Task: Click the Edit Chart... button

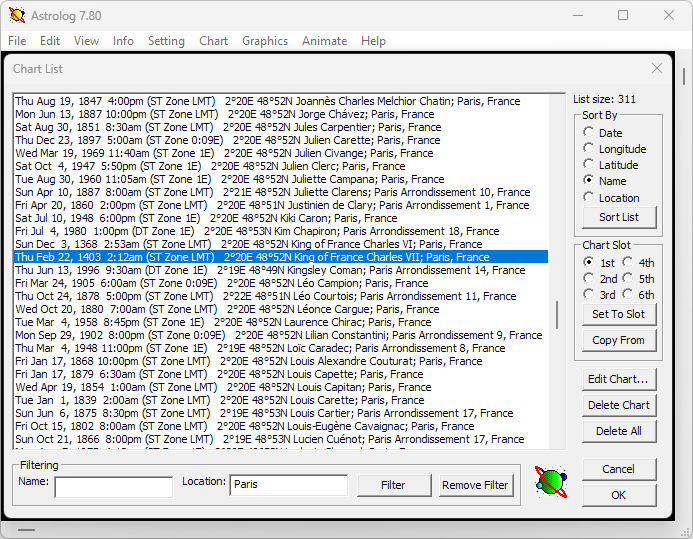Action: point(618,379)
